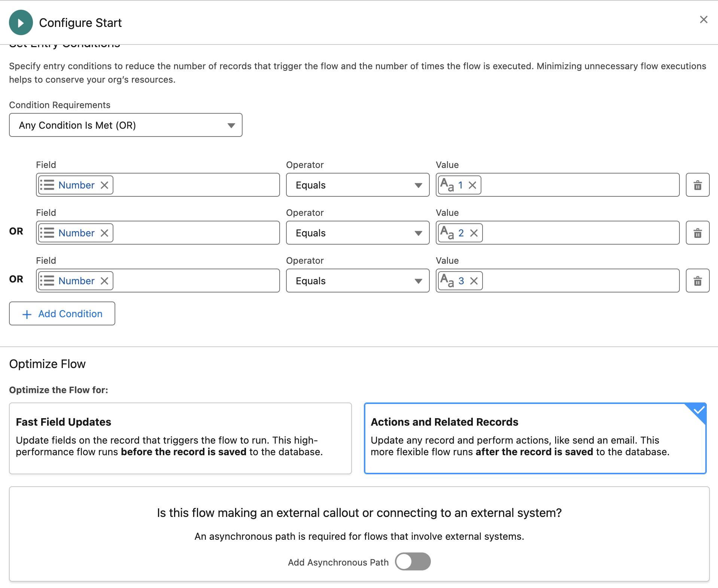Click Add Condition button
The height and width of the screenshot is (588, 718).
(62, 313)
